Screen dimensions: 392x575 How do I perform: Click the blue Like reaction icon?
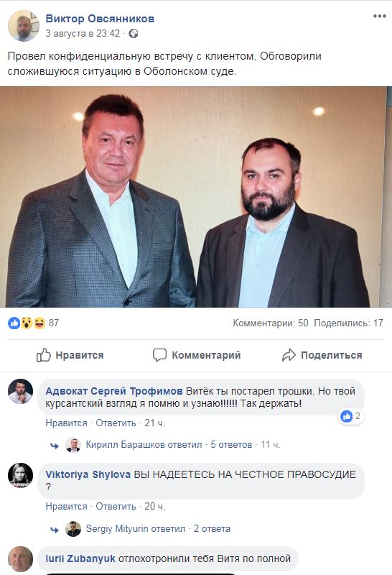(14, 323)
